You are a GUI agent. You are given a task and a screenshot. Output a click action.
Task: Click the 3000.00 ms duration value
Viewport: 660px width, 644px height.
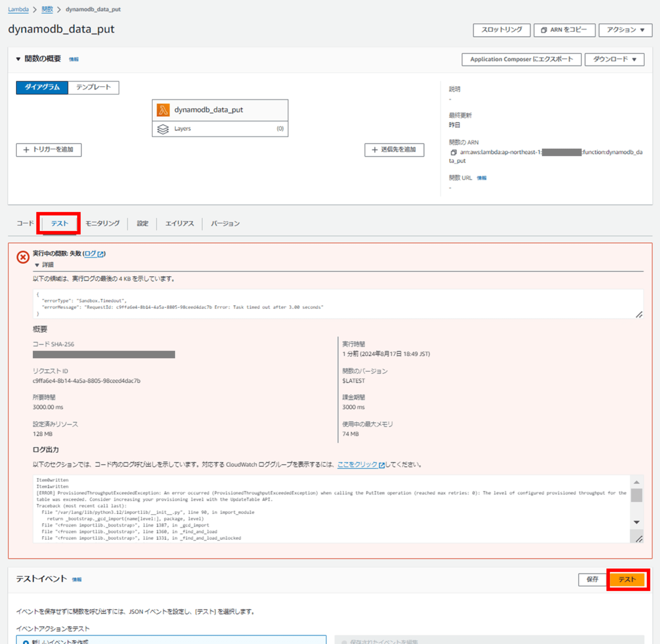(x=48, y=407)
